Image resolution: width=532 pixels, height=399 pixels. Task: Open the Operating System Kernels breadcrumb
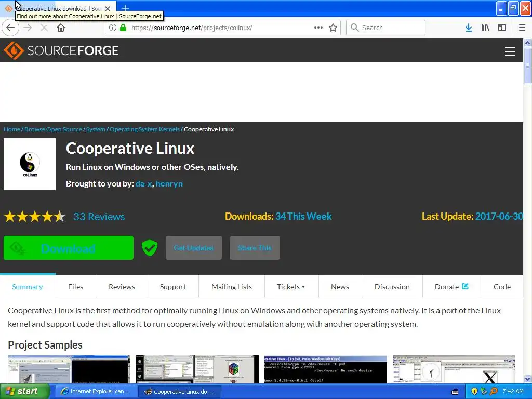click(144, 129)
